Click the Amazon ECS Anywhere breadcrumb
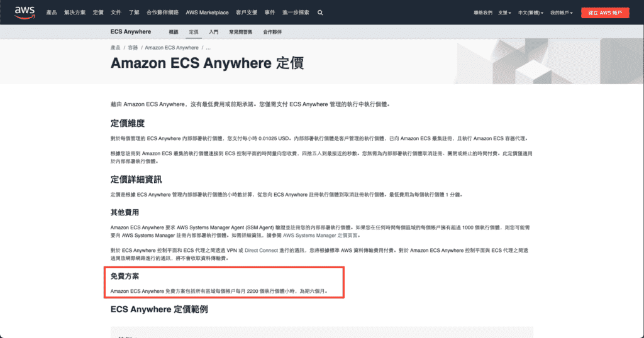The image size is (644, 338). [172, 48]
